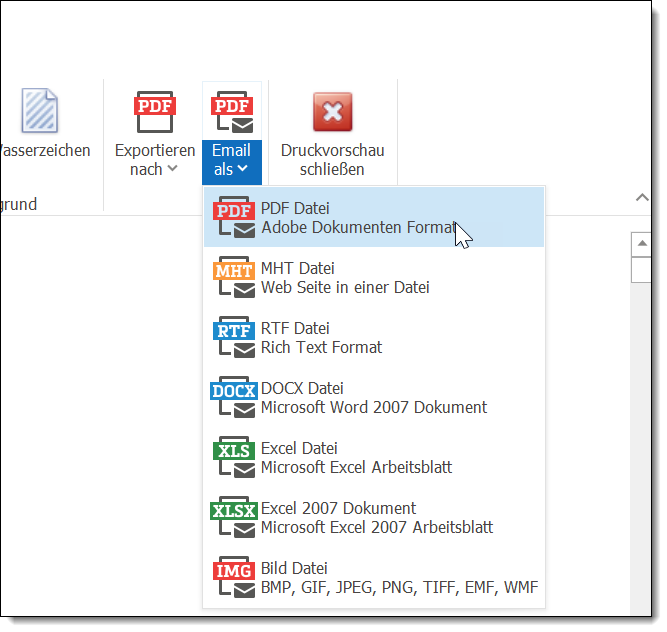The image size is (667, 632).
Task: Pick the Adobe Dokumenten Format description text
Action: [357, 228]
